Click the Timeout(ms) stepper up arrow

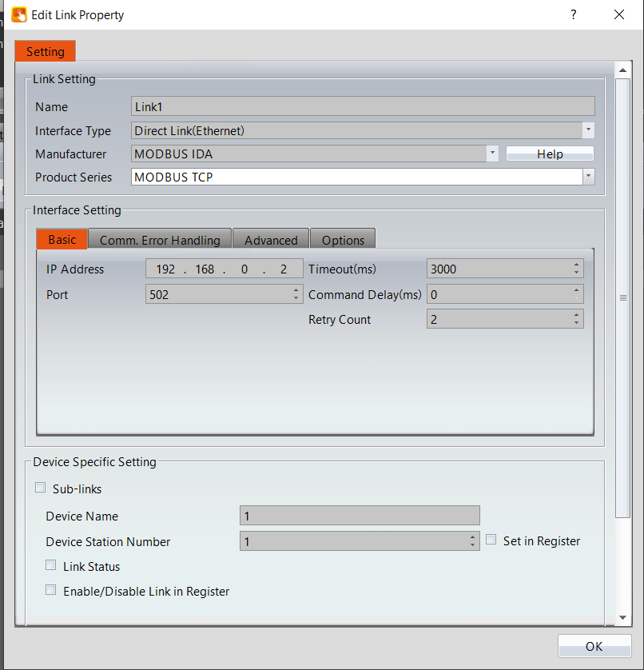coord(577,265)
